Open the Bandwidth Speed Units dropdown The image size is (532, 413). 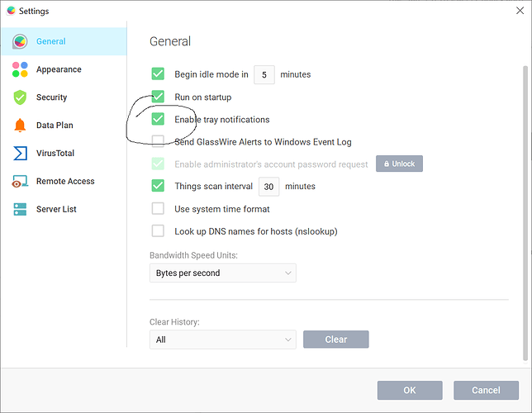[x=222, y=273]
